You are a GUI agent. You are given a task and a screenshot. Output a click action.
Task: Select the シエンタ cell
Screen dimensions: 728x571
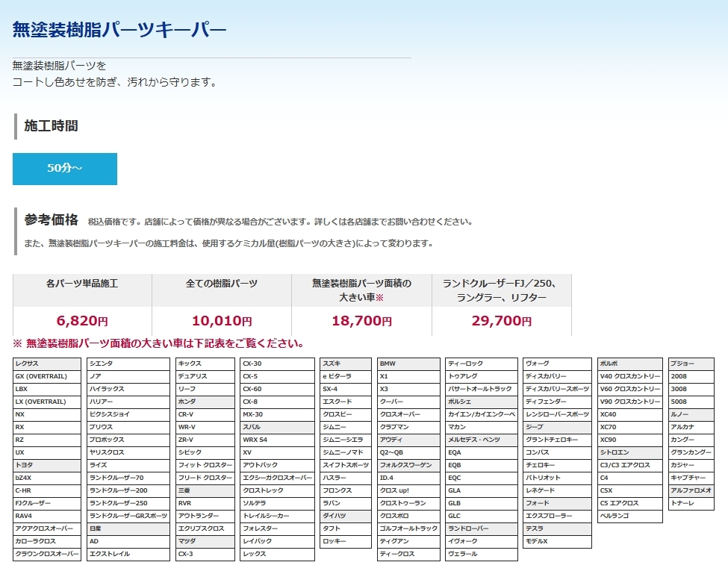pyautogui.click(x=128, y=364)
